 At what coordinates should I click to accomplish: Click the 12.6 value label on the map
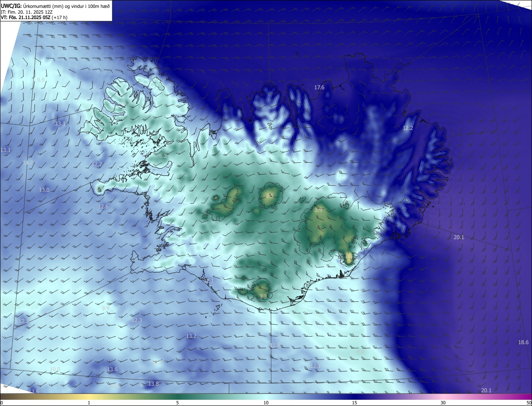tap(103, 206)
